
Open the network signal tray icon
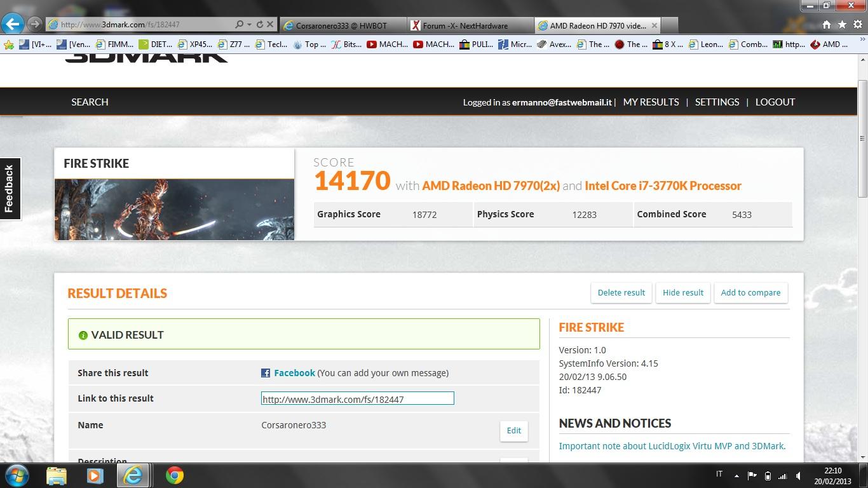pyautogui.click(x=783, y=475)
